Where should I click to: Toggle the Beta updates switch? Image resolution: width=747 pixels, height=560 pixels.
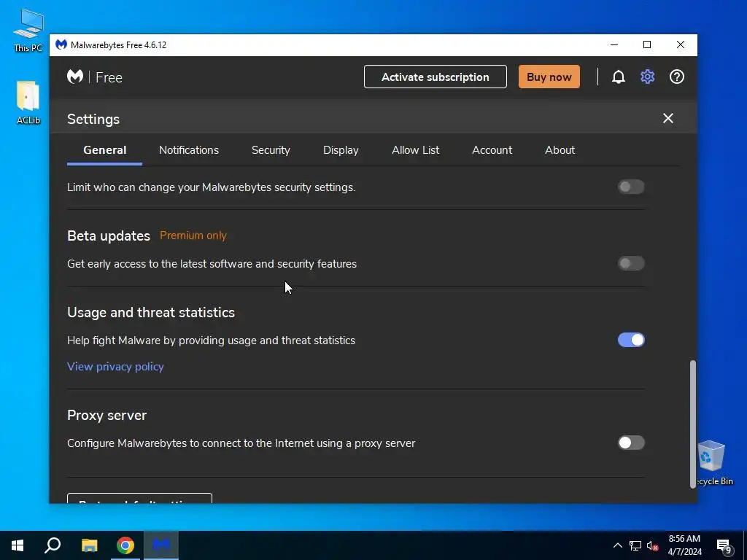click(631, 263)
